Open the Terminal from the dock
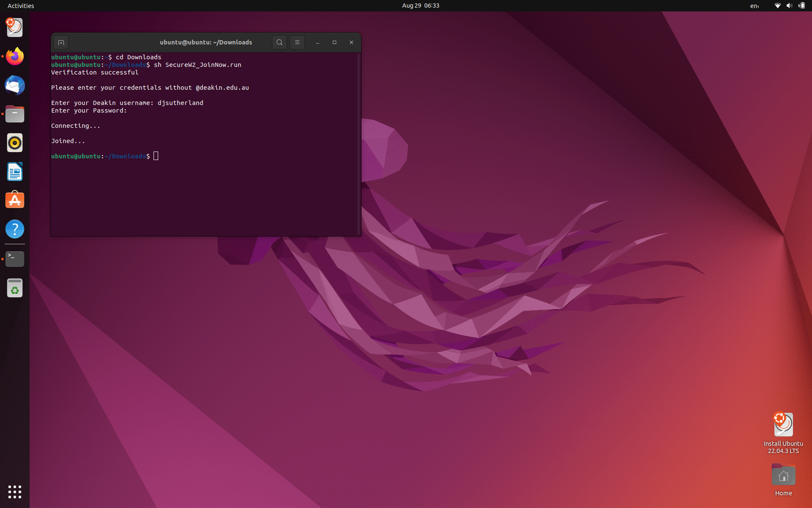 click(x=15, y=259)
